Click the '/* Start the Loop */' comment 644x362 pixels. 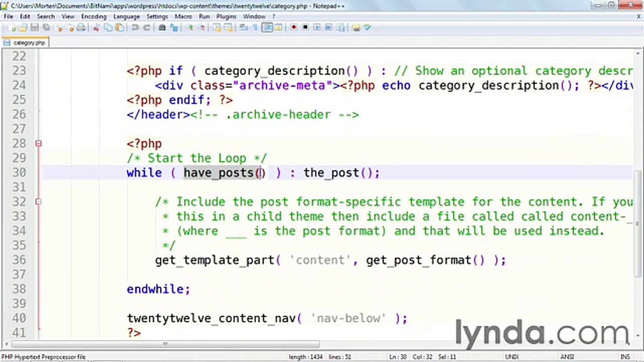point(197,158)
